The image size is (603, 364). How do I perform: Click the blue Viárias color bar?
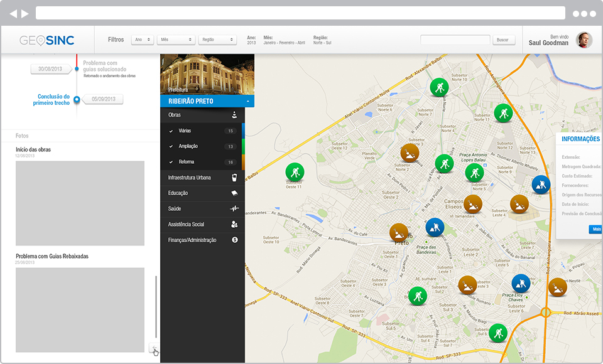point(243,131)
